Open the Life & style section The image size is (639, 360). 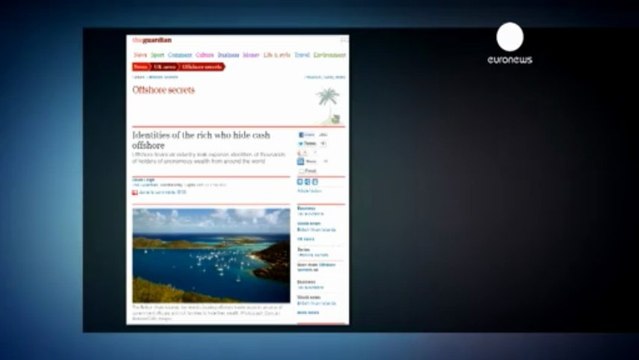(277, 55)
